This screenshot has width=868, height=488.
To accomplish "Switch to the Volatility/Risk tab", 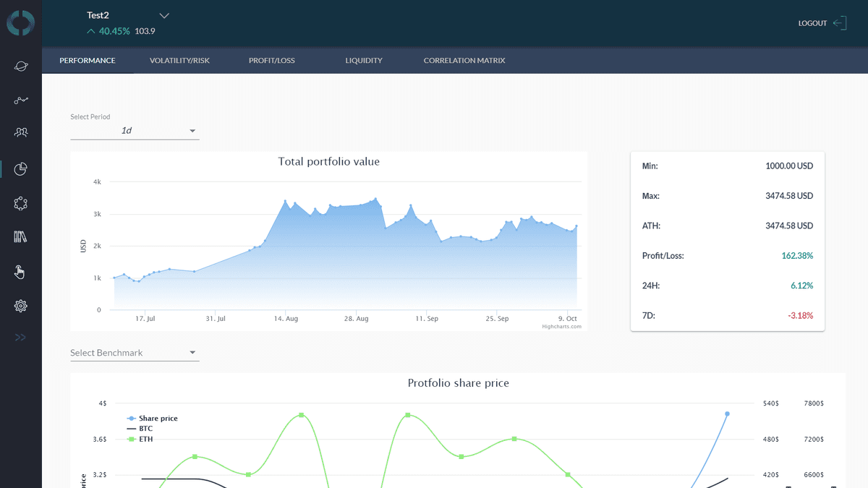I will click(178, 60).
